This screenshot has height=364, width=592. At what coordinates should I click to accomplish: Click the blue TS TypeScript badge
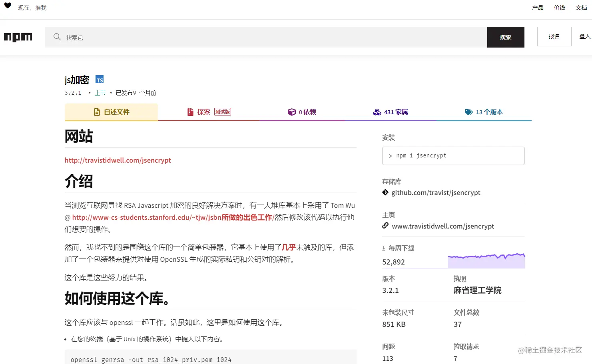[100, 80]
